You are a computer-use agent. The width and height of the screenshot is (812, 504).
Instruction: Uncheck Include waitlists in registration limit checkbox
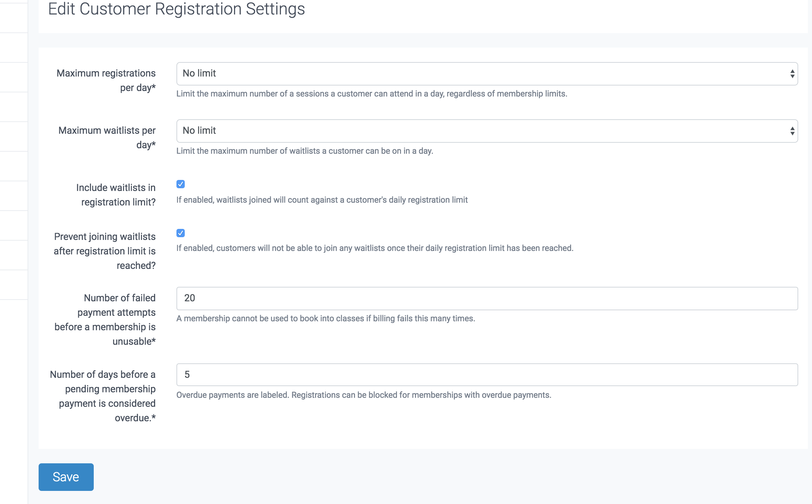coord(181,184)
